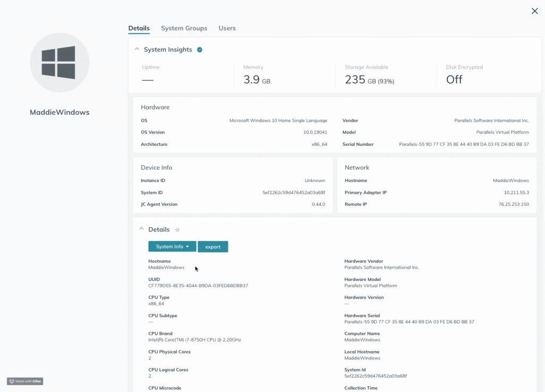The height and width of the screenshot is (392, 545).
Task: Click the Disk Encrypted Off value
Action: pyautogui.click(x=454, y=80)
